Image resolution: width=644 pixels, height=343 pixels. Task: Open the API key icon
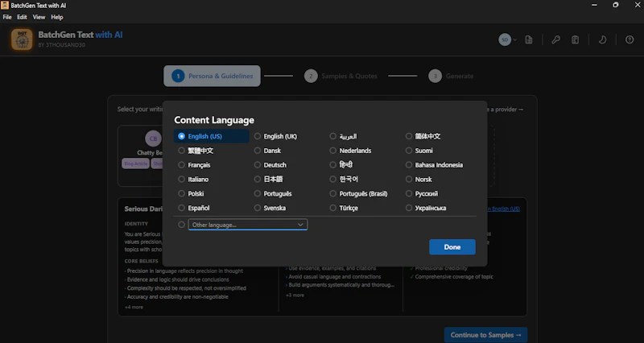[x=555, y=39]
